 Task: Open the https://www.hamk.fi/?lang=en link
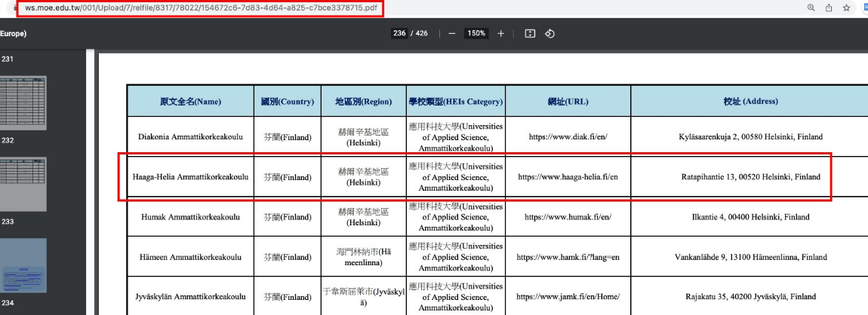[x=568, y=257]
